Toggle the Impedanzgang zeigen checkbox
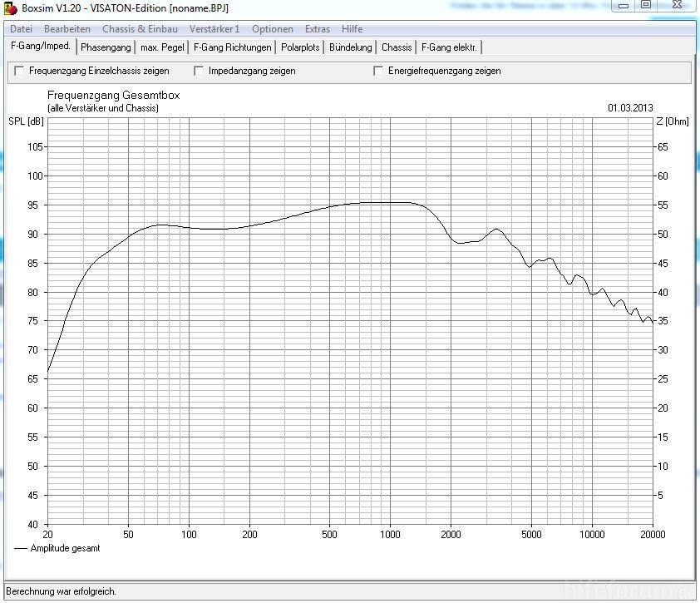This screenshot has width=700, height=603. (200, 72)
